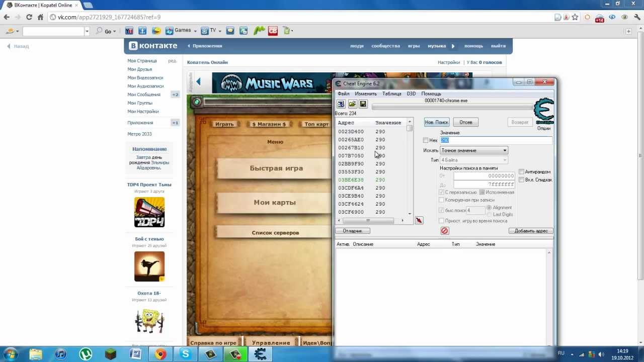Image resolution: width=644 pixels, height=362 pixels.
Task: Click the Отсев button
Action: (x=465, y=122)
